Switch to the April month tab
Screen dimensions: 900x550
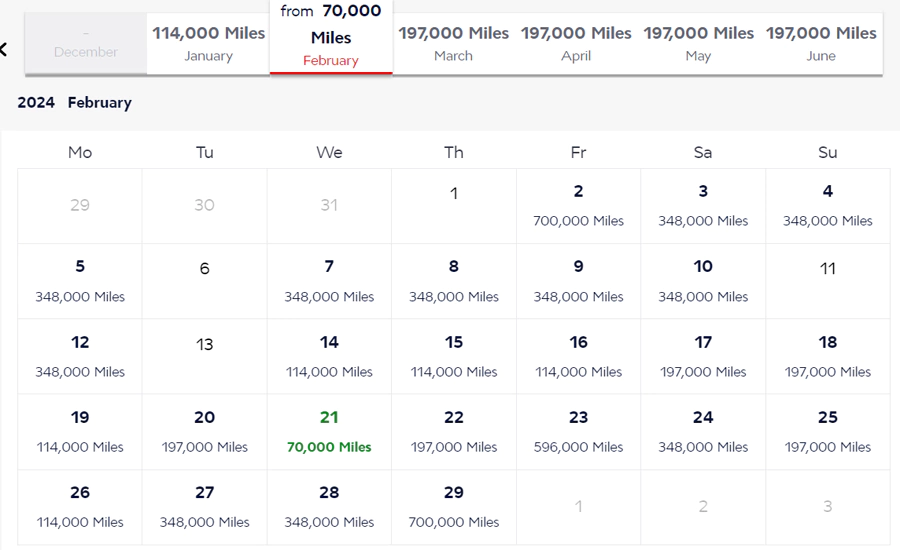[x=576, y=44]
